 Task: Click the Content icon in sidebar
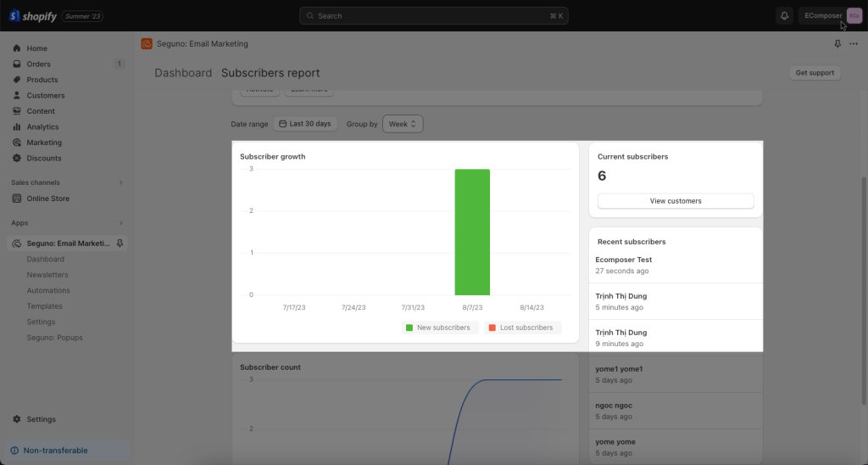coord(17,111)
